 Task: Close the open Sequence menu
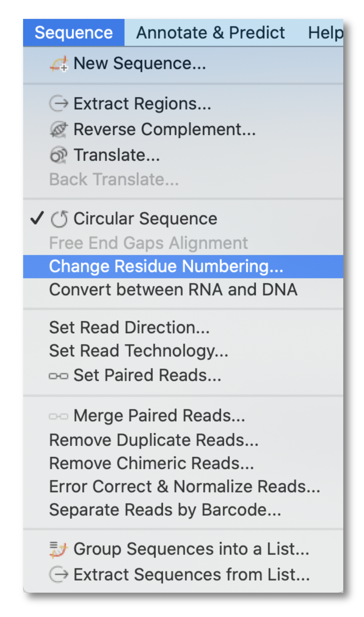(x=74, y=32)
